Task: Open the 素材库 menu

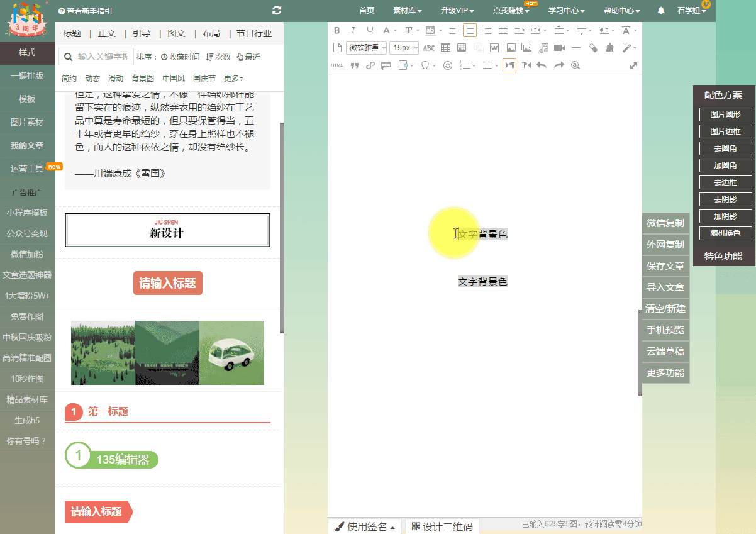Action: [x=407, y=11]
